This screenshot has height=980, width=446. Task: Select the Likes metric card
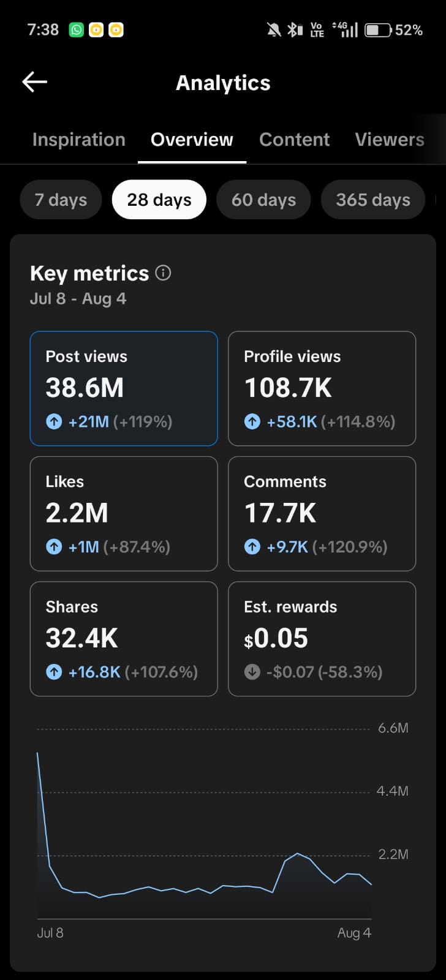pyautogui.click(x=124, y=513)
